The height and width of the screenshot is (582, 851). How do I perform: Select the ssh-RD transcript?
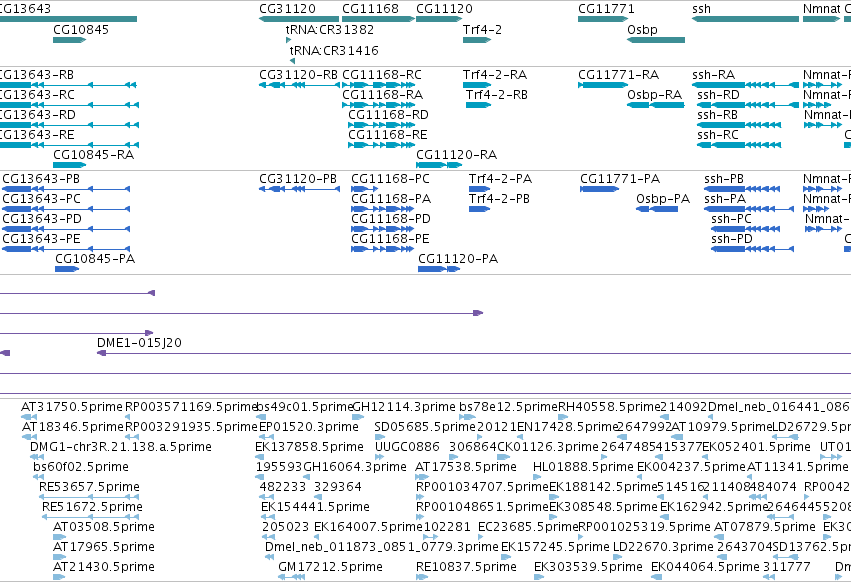coord(748,105)
